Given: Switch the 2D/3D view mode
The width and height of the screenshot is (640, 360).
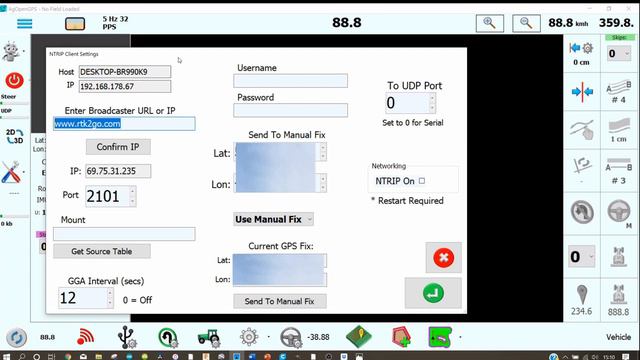Looking at the screenshot, I should 14,136.
